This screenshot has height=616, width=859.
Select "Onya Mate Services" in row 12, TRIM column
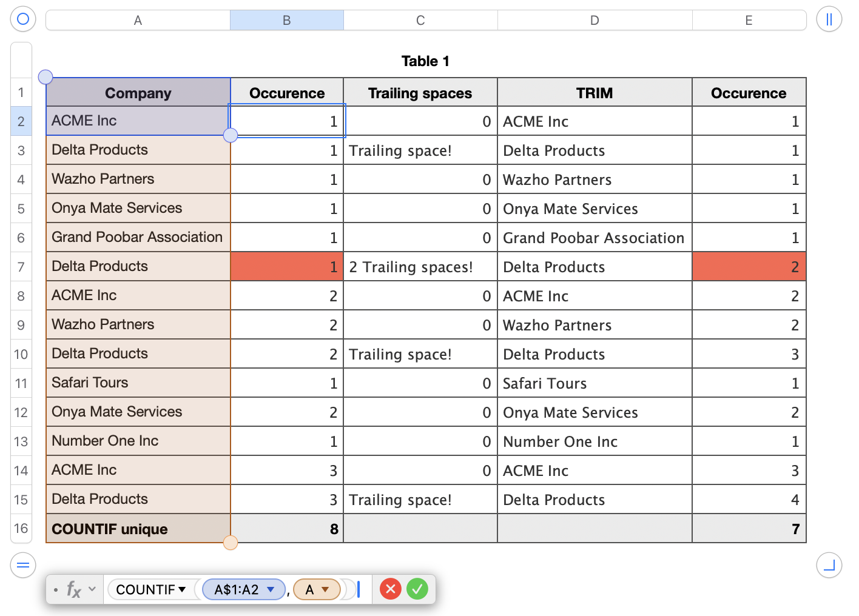pyautogui.click(x=595, y=412)
